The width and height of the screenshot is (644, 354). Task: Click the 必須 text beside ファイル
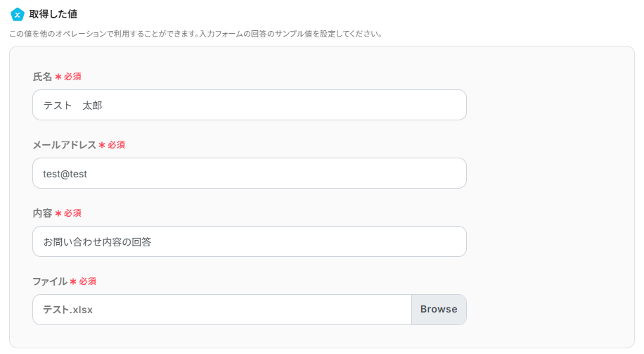pos(88,282)
